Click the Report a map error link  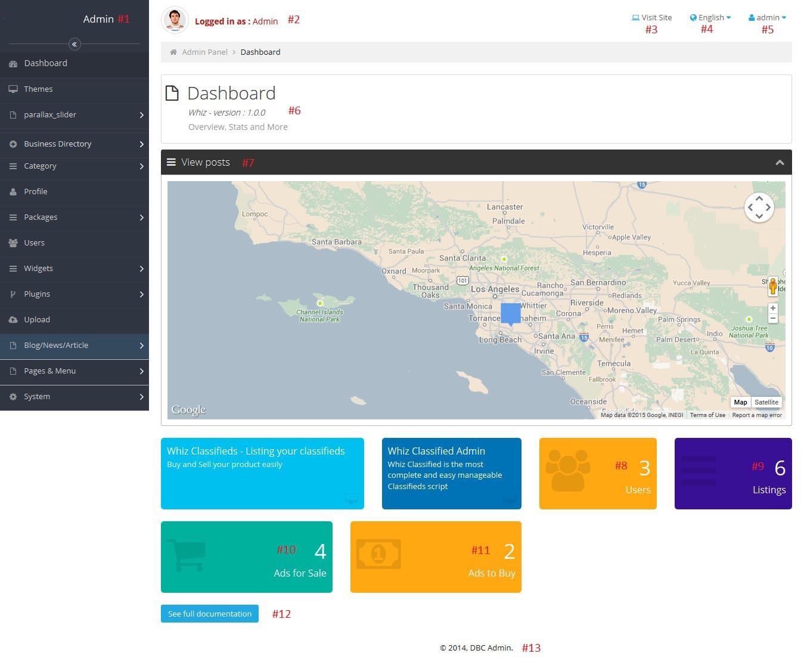[x=757, y=415]
